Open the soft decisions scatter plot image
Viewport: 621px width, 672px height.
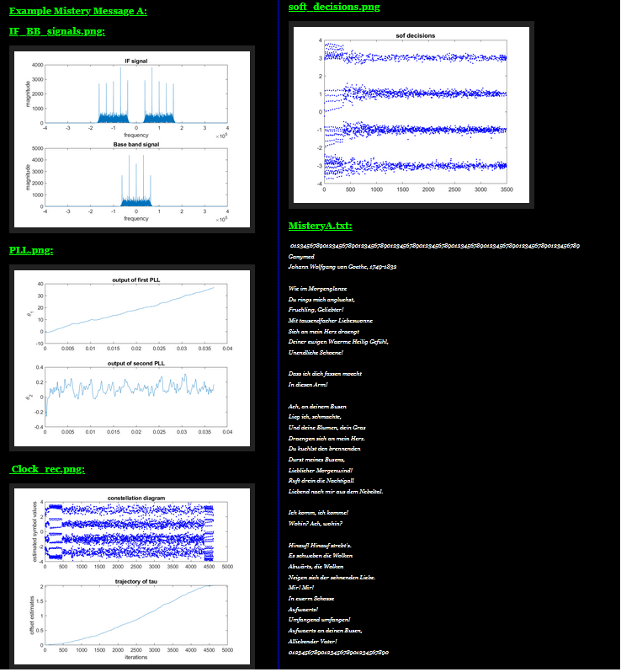click(411, 115)
